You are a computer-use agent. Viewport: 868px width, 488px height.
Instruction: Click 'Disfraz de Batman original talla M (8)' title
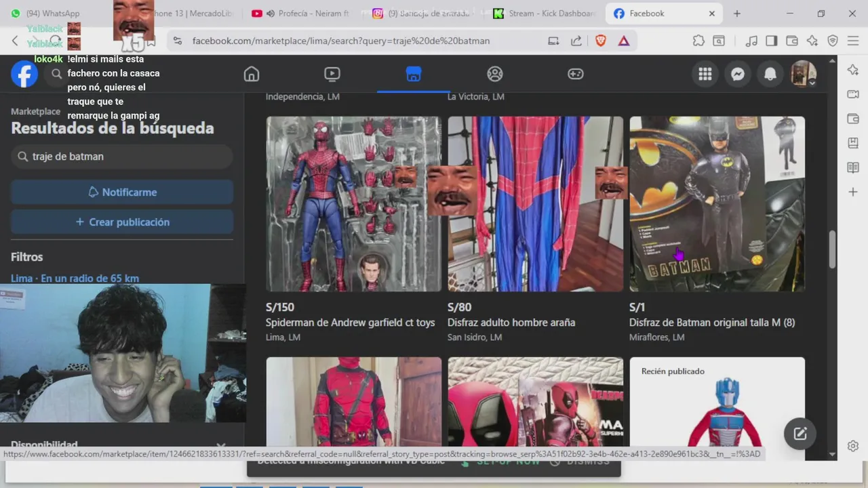(712, 323)
